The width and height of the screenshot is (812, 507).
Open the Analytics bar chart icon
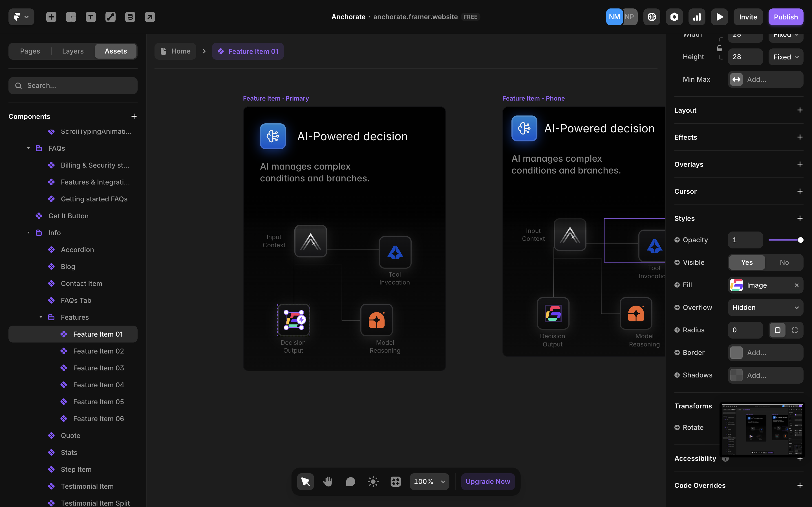(697, 17)
